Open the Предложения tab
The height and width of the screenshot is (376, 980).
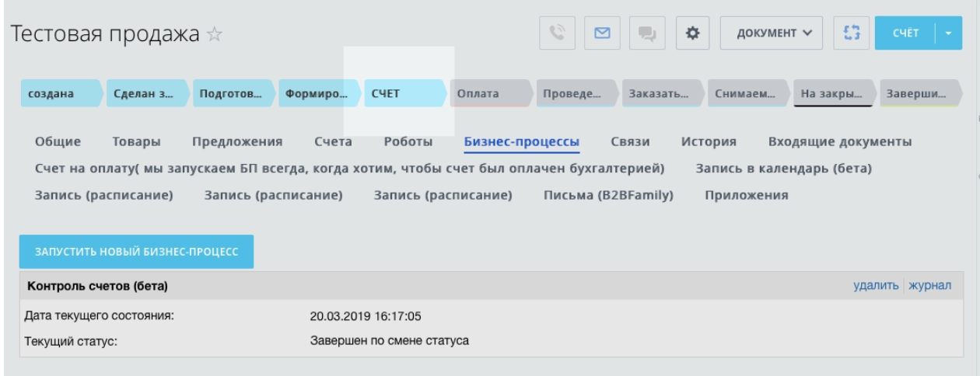click(x=237, y=141)
